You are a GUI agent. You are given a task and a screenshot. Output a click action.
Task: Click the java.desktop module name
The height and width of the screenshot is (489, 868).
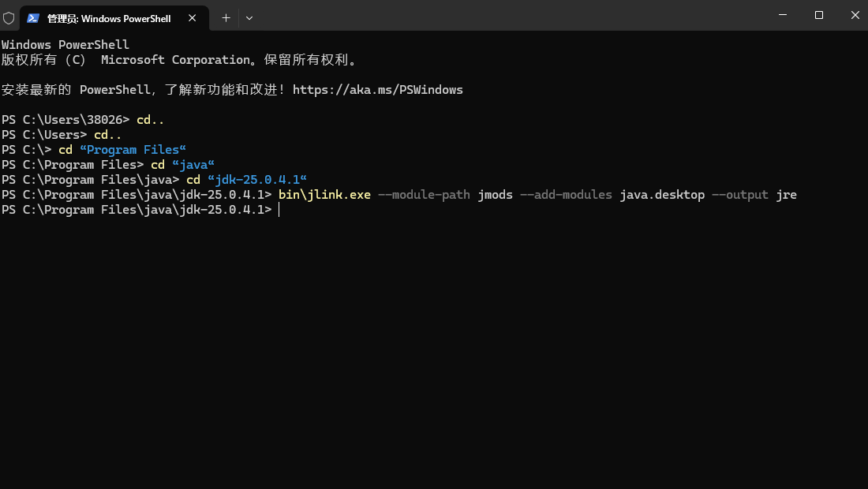click(x=662, y=195)
